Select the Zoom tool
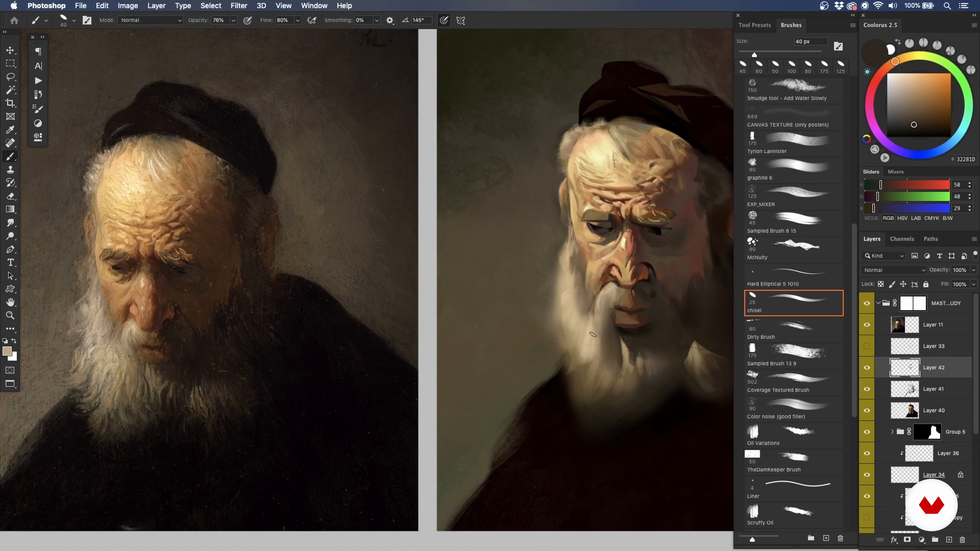Viewport: 980px width, 551px height. click(10, 316)
